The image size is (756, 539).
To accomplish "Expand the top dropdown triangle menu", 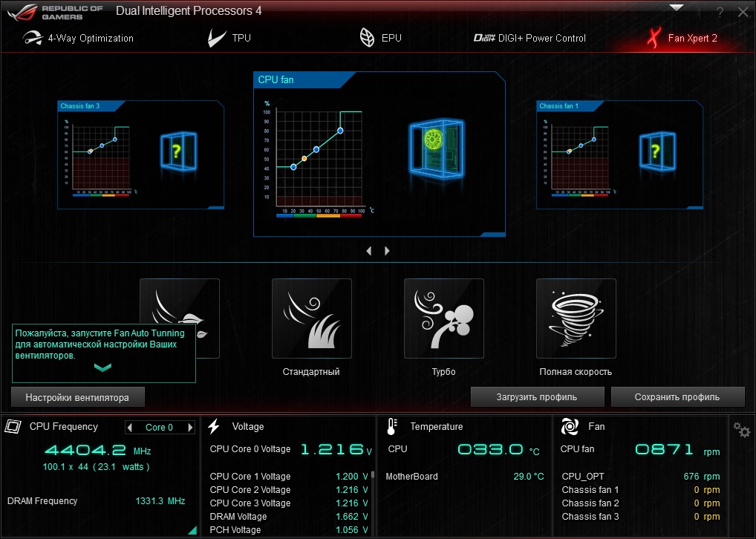I will point(677,7).
